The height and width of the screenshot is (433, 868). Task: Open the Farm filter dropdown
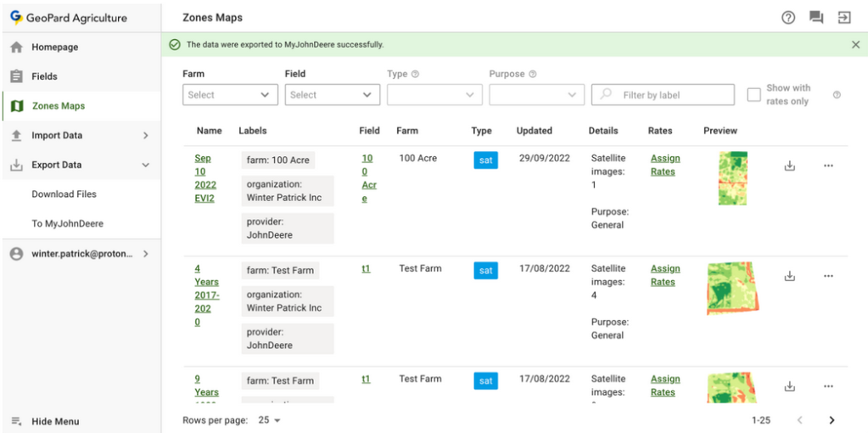(230, 95)
